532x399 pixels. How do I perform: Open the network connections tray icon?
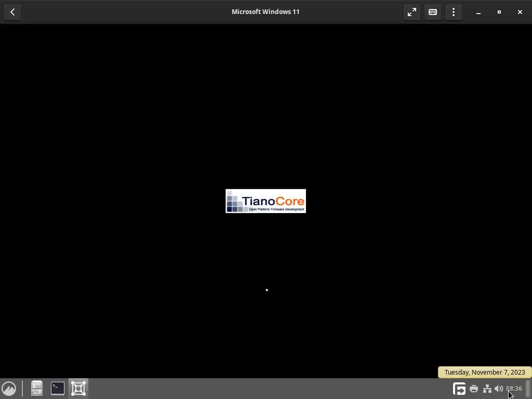[487, 389]
